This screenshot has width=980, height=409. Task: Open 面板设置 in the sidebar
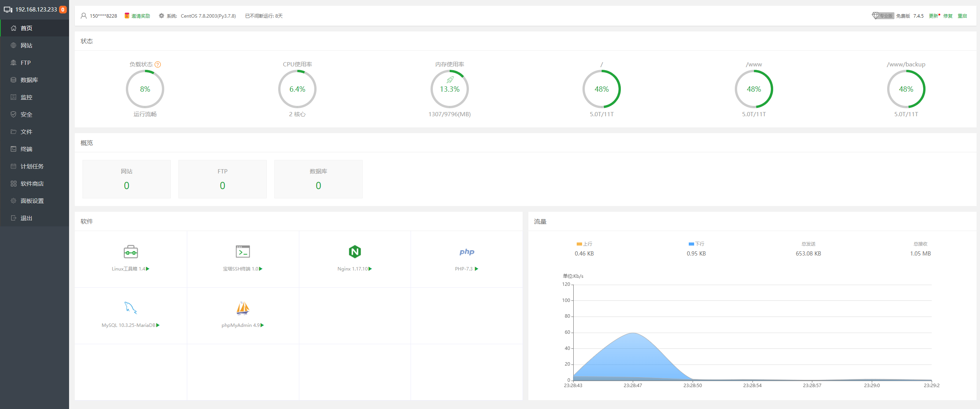tap(32, 201)
